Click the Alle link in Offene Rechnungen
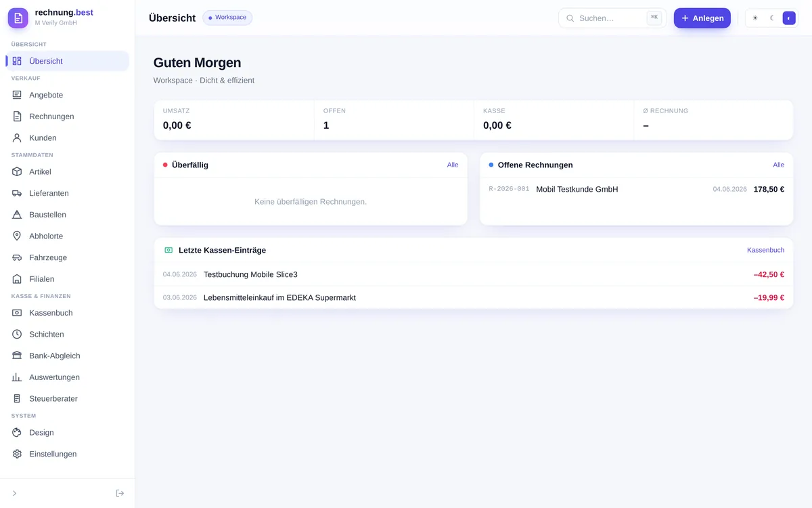Viewport: 812px width, 508px height. (x=779, y=165)
